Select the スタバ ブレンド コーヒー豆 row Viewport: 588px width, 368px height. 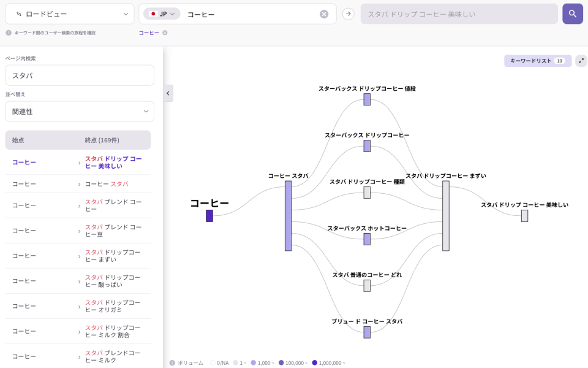click(78, 231)
